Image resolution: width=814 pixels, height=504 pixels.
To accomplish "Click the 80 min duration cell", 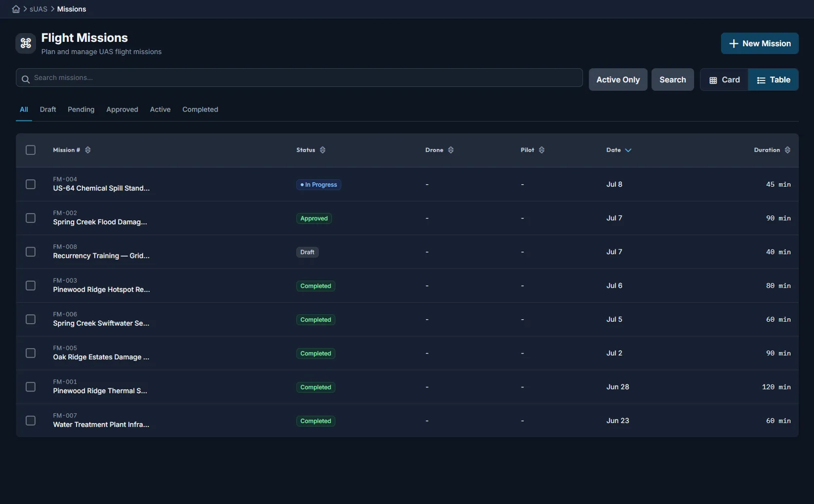I will pos(778,286).
